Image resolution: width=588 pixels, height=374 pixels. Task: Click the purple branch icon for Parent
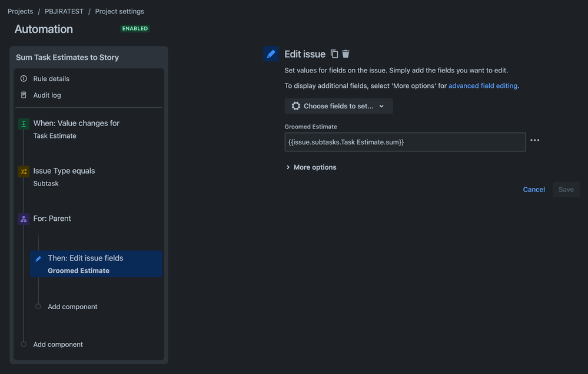[x=24, y=219]
